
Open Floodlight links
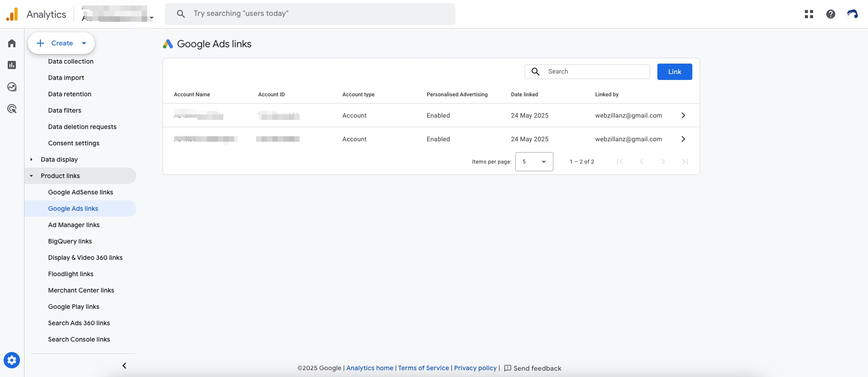click(x=71, y=274)
